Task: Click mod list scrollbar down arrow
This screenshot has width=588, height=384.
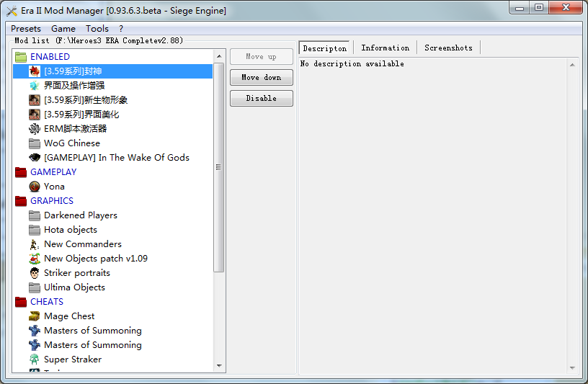Action: tap(219, 366)
